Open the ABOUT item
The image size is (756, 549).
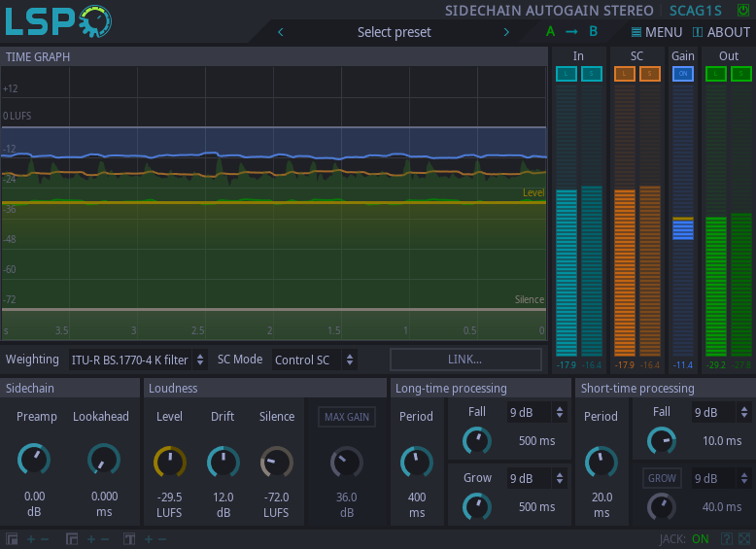coord(721,32)
